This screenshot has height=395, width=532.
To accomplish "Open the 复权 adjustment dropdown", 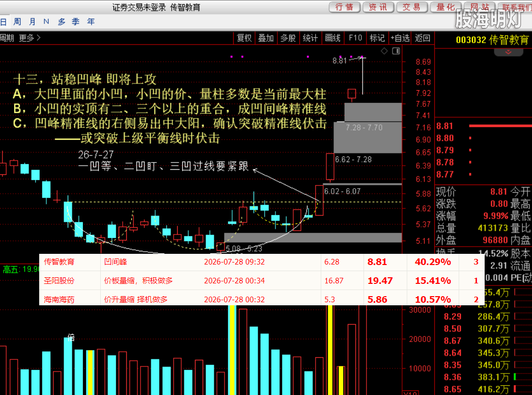I will (x=244, y=38).
